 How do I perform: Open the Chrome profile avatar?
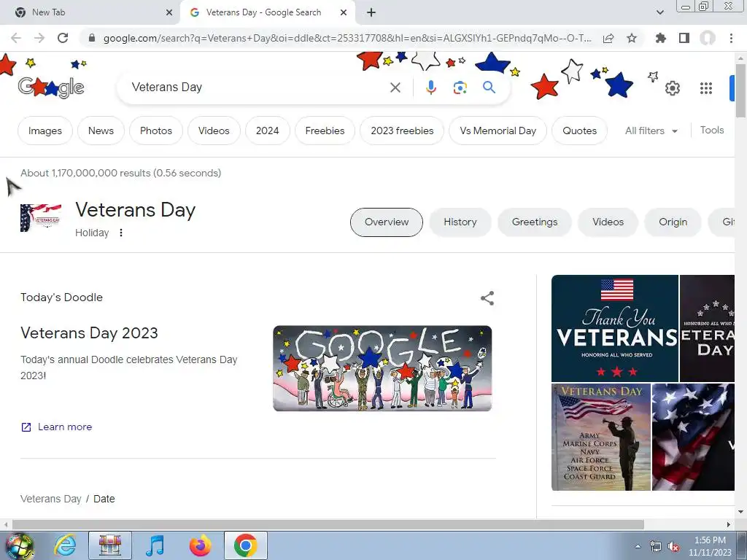point(708,38)
